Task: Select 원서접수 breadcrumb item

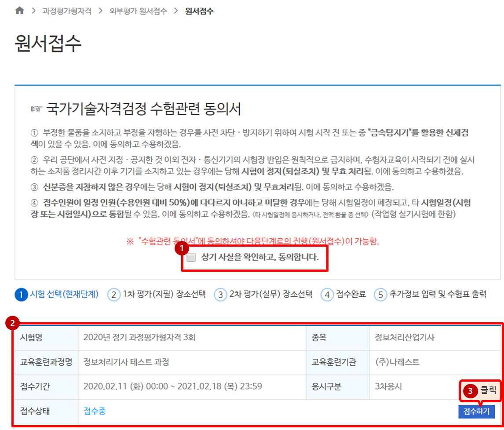Action: pos(199,11)
